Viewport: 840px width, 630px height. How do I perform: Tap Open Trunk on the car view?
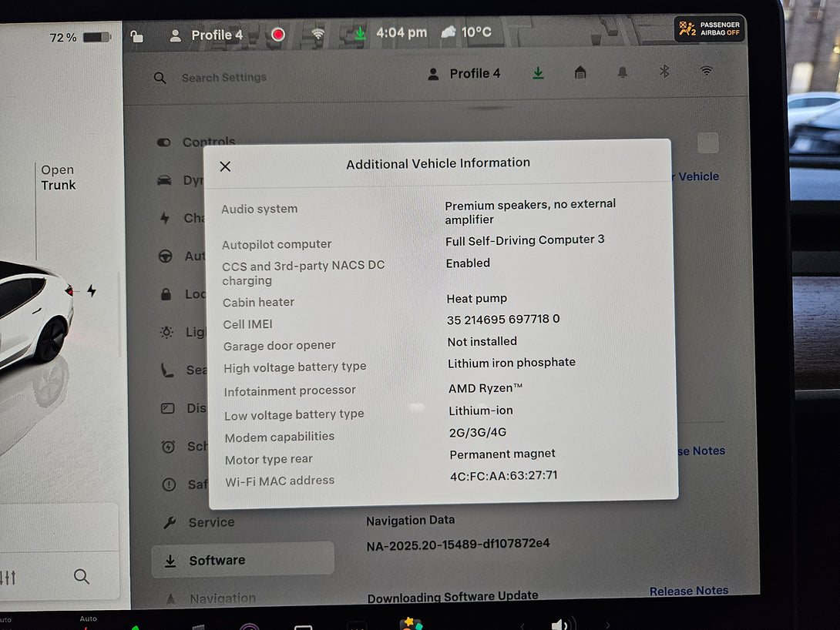(59, 177)
